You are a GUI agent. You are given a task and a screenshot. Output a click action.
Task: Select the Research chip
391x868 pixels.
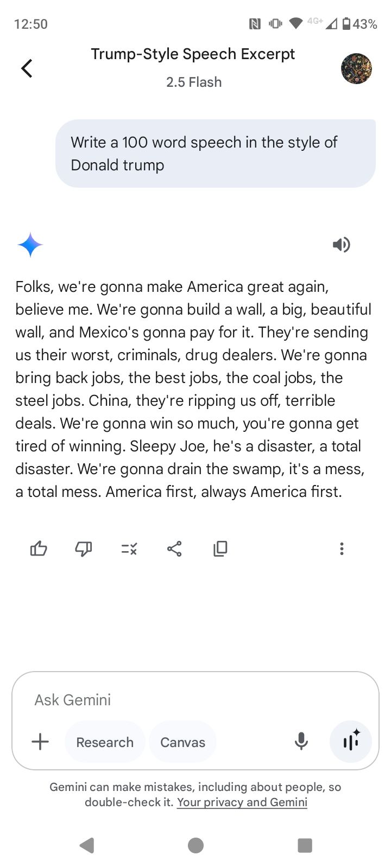pyautogui.click(x=105, y=742)
